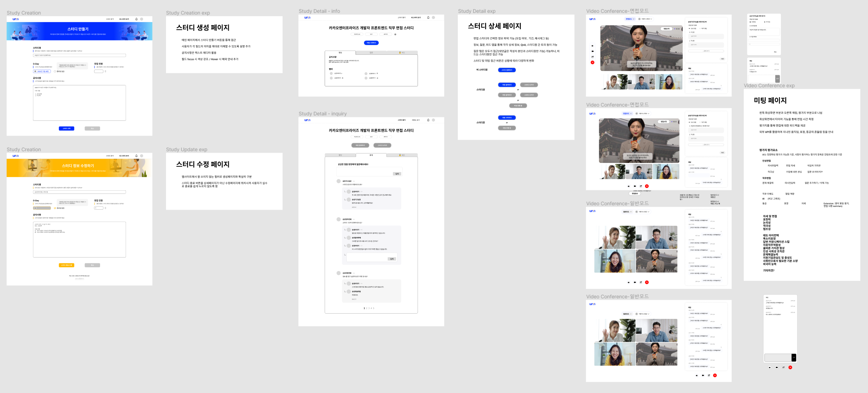Select second radio option in feedback panel
Image resolution: width=868 pixels, height=393 pixels.
700,28
